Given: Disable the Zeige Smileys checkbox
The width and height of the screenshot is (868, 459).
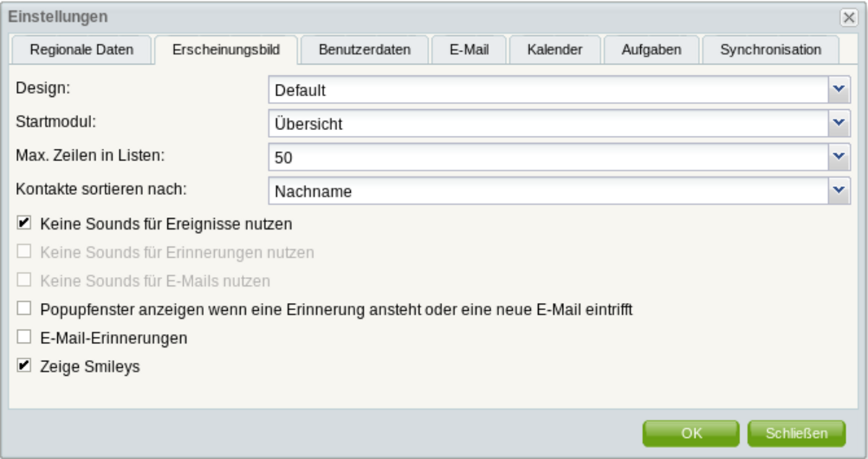Looking at the screenshot, I should pos(25,366).
